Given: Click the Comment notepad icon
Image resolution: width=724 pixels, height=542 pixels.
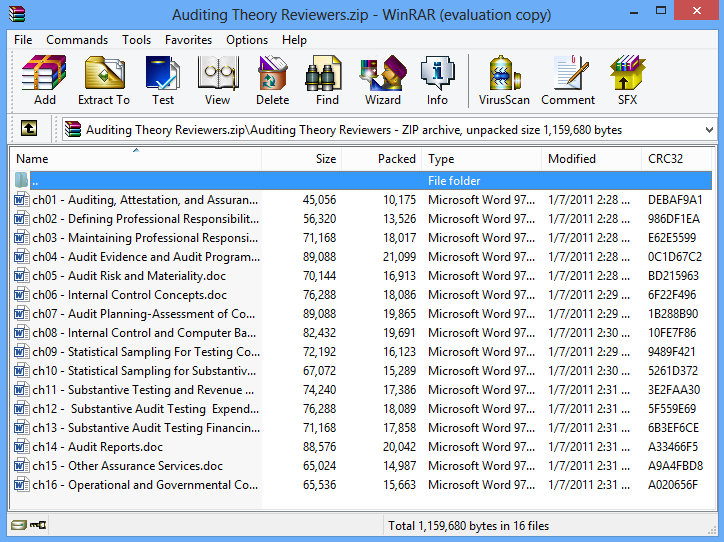Looking at the screenshot, I should click(x=571, y=72).
